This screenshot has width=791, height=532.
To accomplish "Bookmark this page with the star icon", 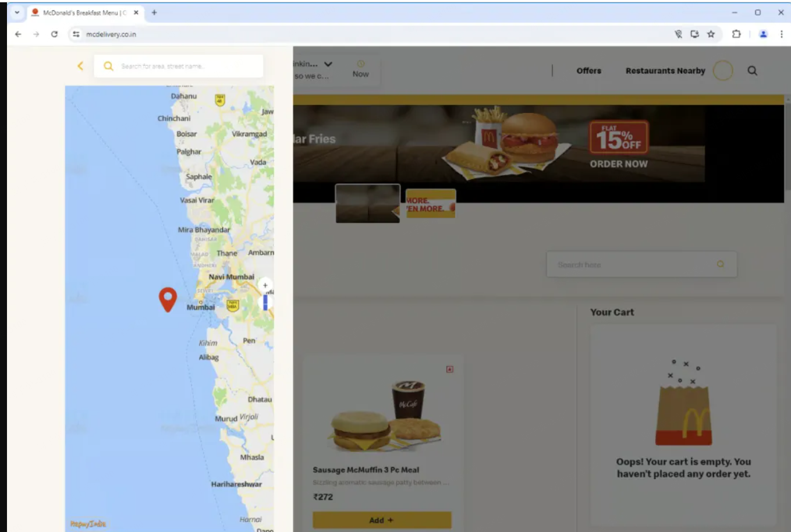I will click(711, 34).
